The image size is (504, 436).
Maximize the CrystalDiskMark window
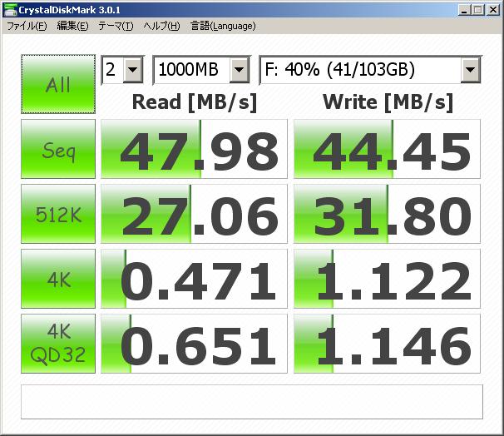point(477,10)
